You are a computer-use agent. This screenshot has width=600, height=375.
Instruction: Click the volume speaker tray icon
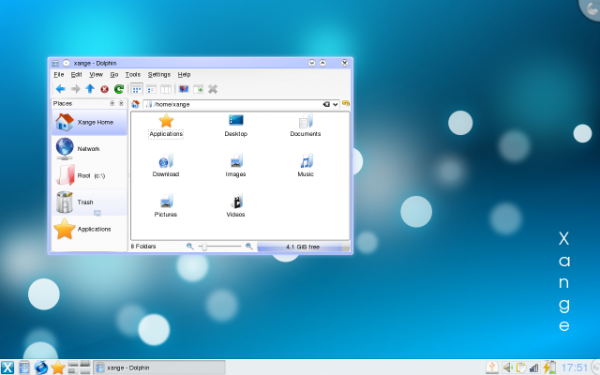[508, 368]
